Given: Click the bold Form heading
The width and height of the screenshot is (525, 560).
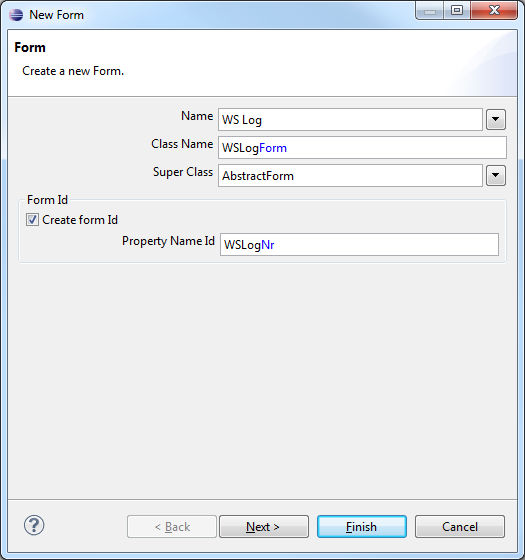Looking at the screenshot, I should 30,47.
